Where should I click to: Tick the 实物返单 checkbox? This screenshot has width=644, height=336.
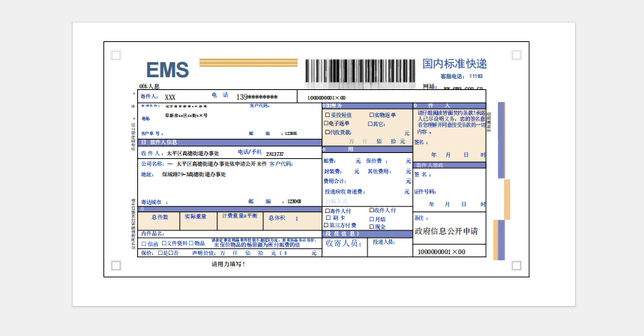tap(371, 115)
